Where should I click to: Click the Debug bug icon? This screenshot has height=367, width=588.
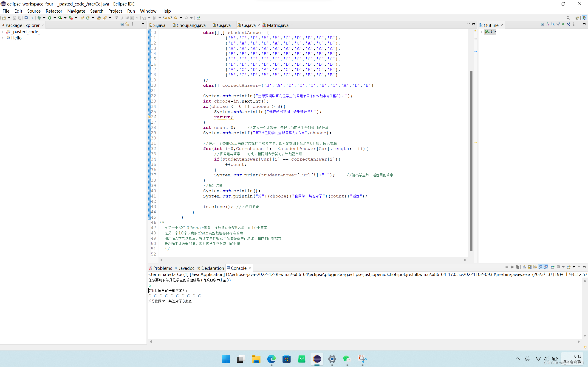click(x=39, y=18)
